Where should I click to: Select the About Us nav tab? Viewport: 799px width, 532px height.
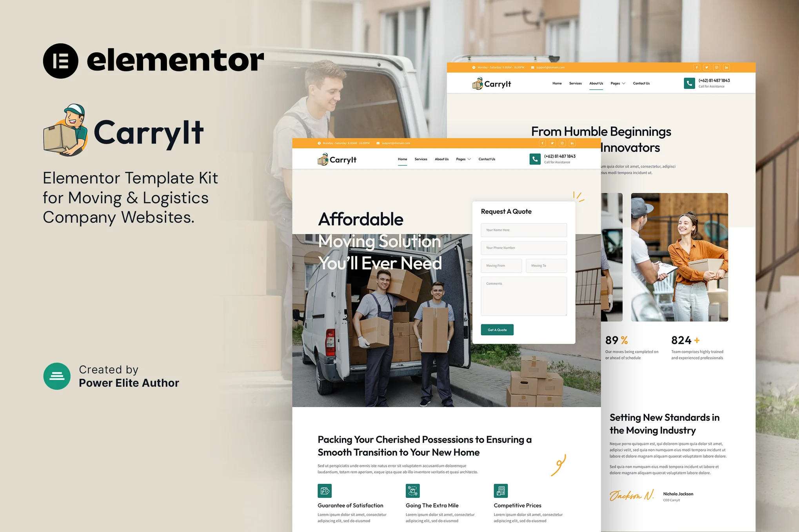pyautogui.click(x=596, y=83)
